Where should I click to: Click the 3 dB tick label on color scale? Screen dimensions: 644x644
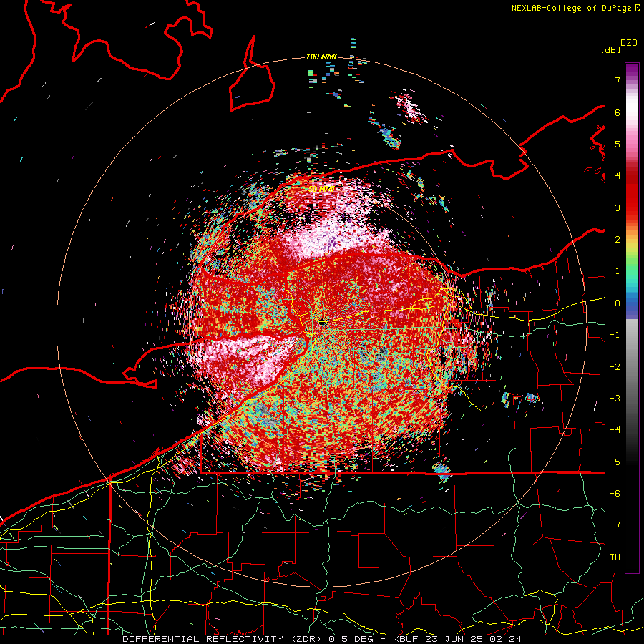coord(618,208)
